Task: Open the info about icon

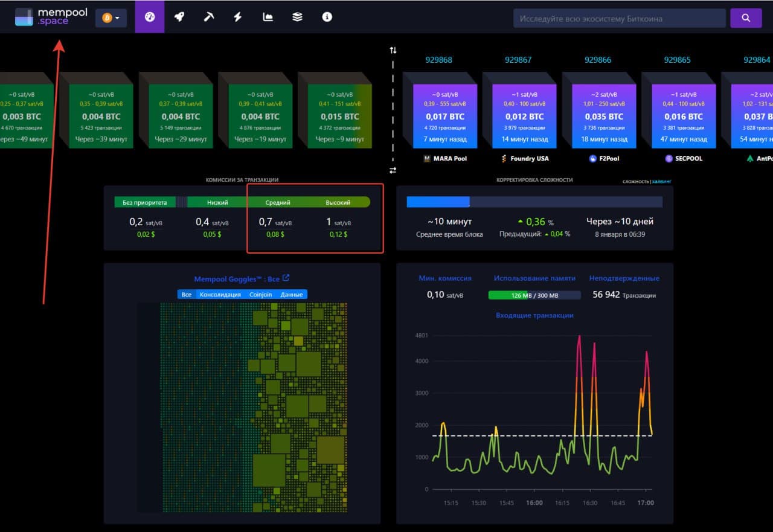Action: (327, 18)
